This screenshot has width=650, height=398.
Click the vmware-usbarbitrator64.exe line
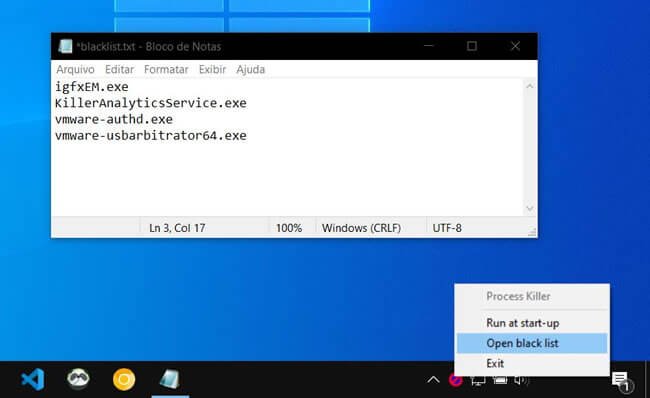coord(151,136)
